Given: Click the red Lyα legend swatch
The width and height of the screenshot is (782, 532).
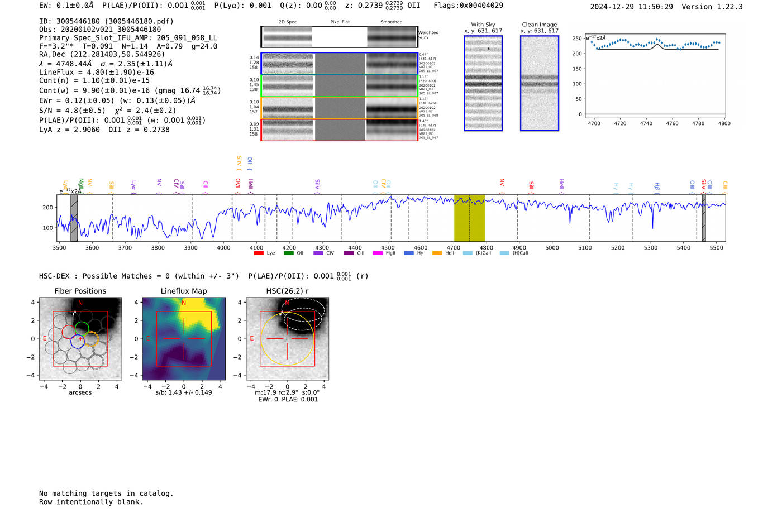Looking at the screenshot, I should tap(259, 253).
